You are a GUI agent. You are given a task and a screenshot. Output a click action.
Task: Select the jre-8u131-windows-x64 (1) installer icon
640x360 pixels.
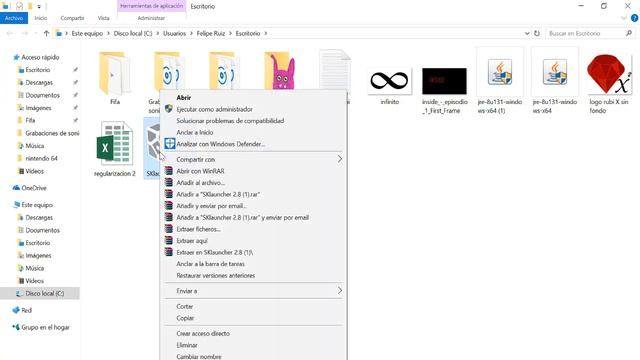[500, 72]
